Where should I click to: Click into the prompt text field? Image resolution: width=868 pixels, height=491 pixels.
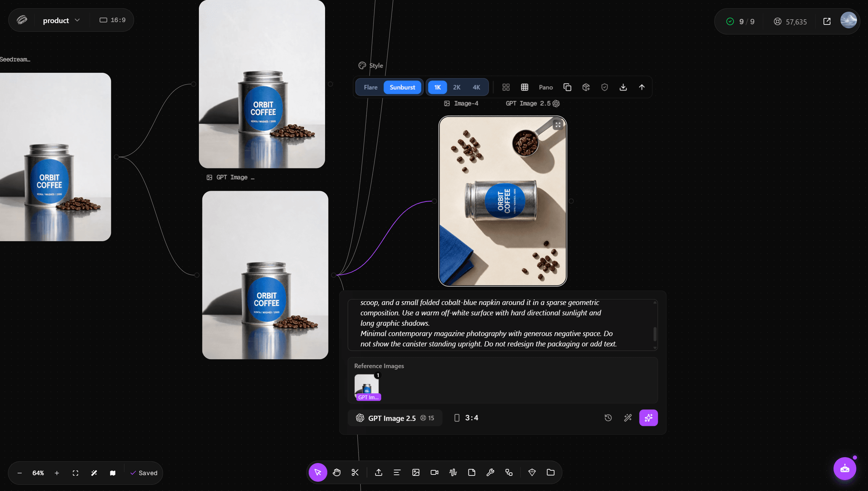click(502, 325)
